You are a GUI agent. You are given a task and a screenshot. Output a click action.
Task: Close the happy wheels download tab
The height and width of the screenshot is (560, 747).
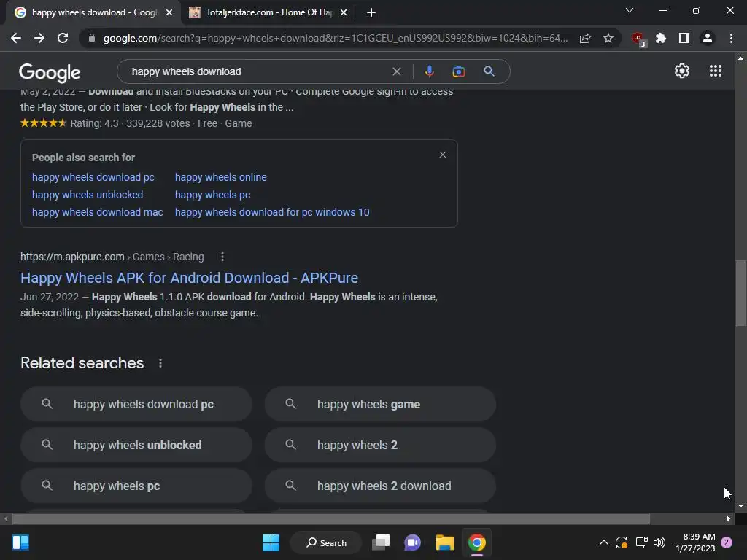[x=169, y=12]
